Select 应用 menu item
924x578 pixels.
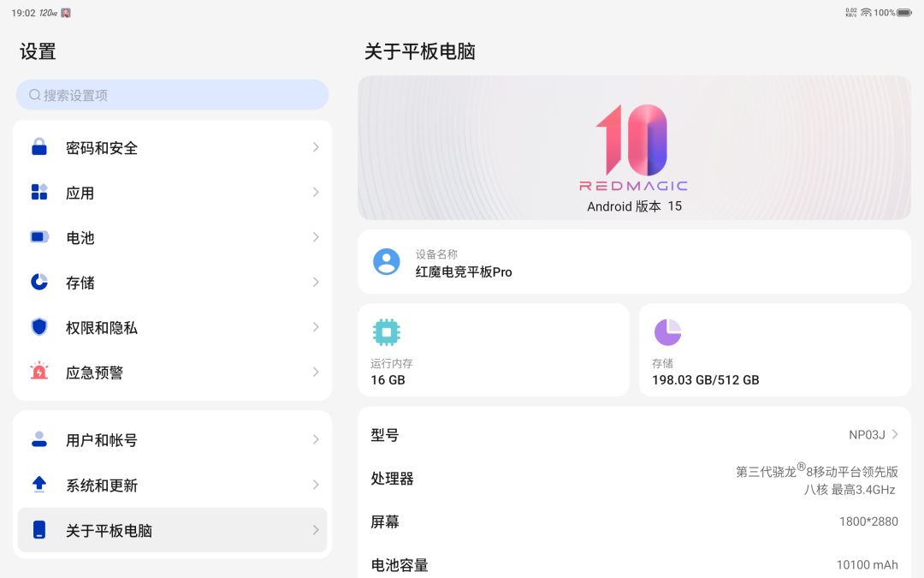[x=172, y=193]
